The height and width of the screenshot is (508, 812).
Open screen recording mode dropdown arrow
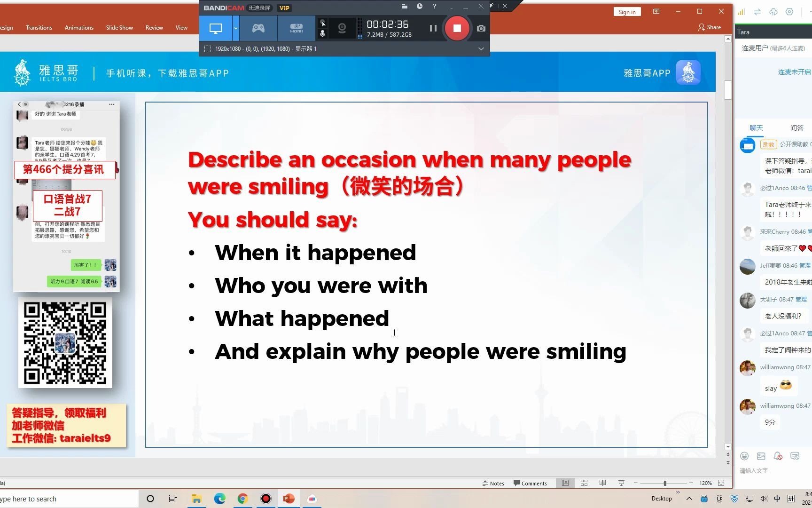236,28
